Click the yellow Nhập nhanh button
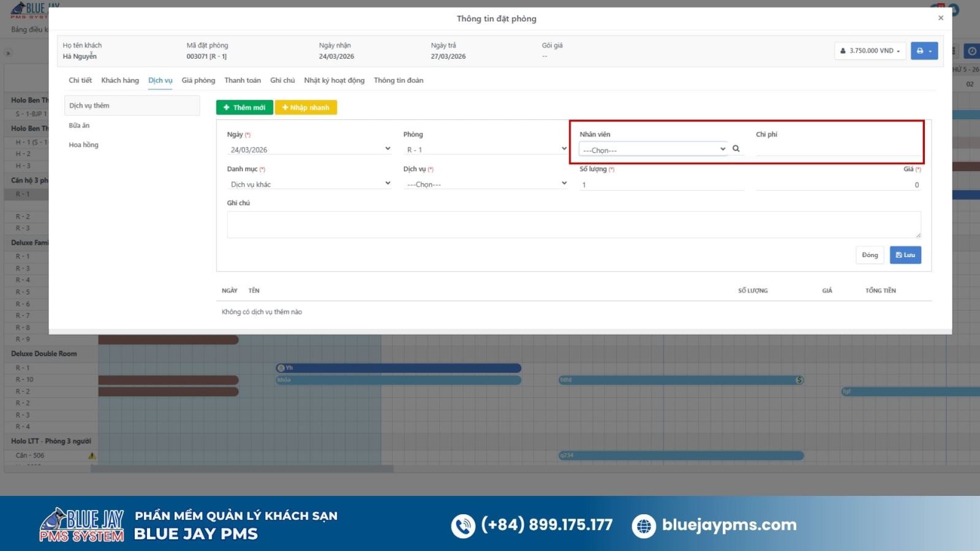Image resolution: width=980 pixels, height=551 pixels. 306,108
